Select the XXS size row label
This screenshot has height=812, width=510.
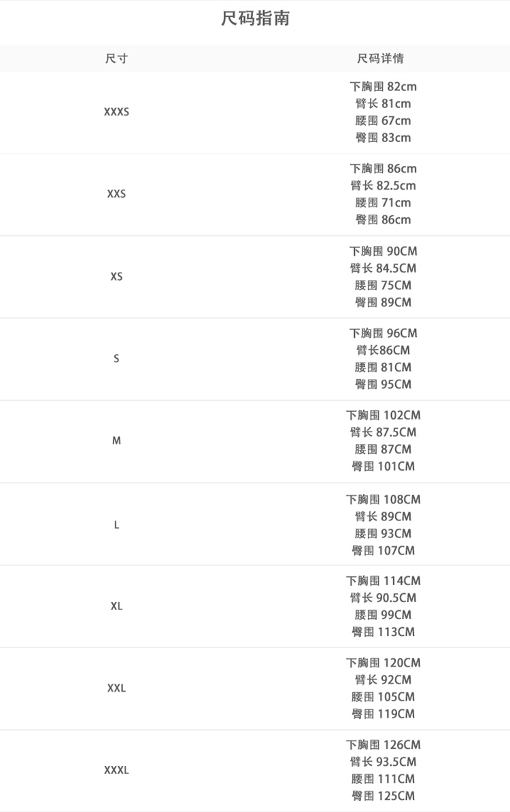coord(116,194)
